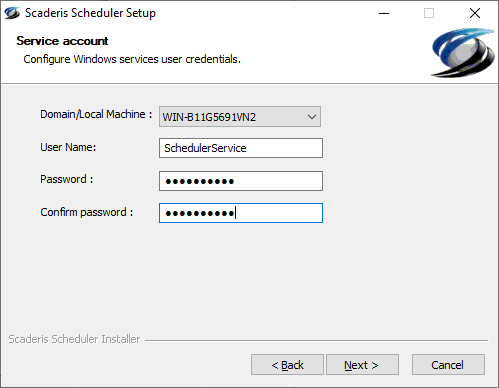This screenshot has height=388, width=499.
Task: Proceed with the Next > button
Action: click(362, 365)
